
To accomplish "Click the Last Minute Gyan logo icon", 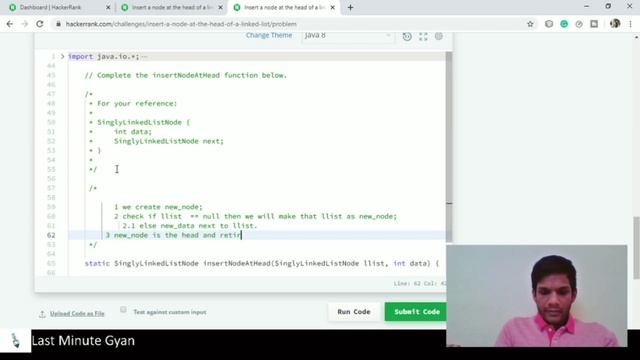I will 16,341.
